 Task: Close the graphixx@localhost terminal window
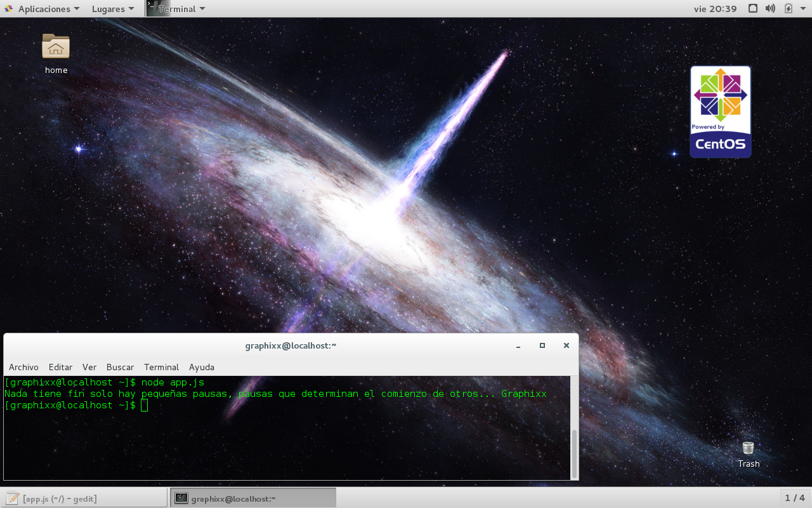click(566, 345)
